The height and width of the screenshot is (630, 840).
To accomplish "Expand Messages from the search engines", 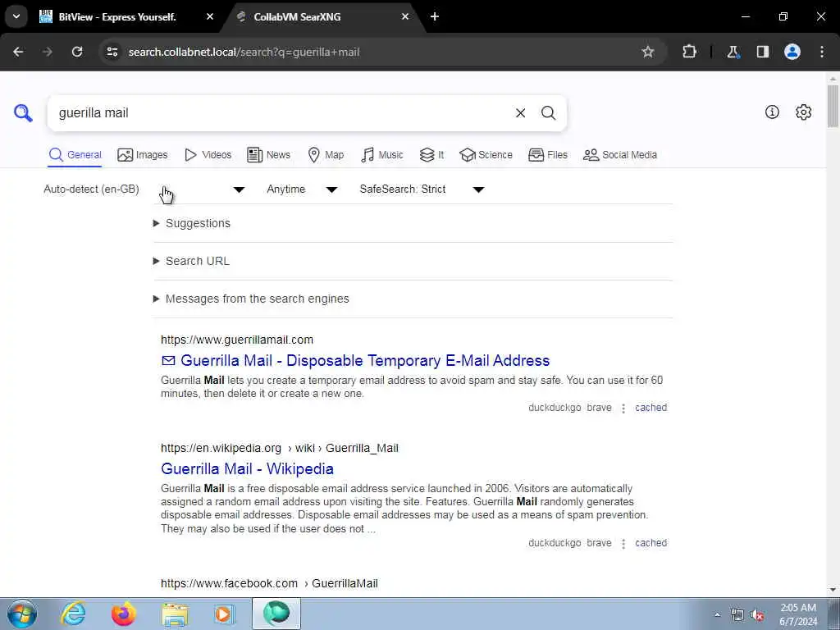I will (251, 299).
